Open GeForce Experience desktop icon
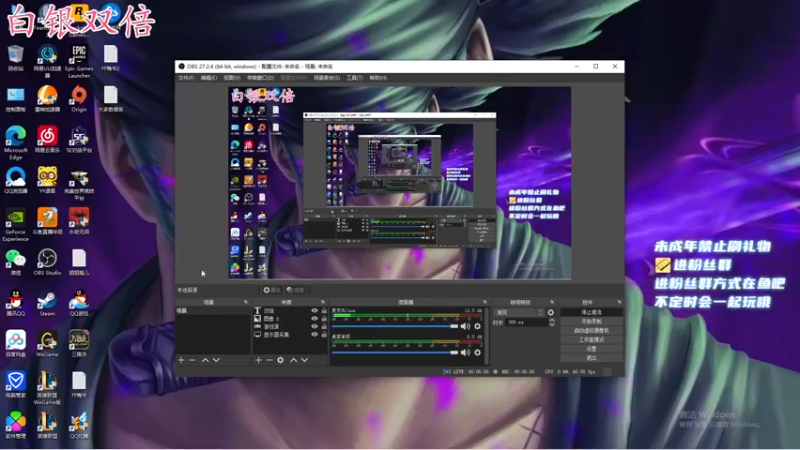 [16, 225]
